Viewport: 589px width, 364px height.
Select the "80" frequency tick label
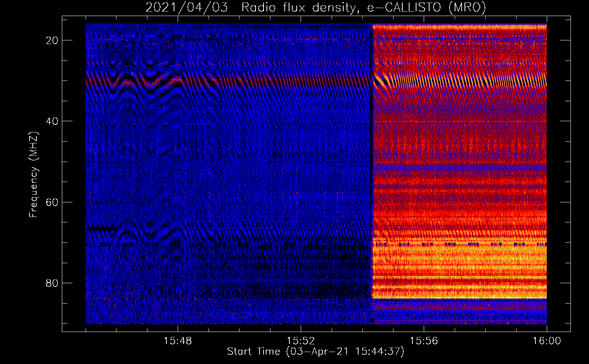[52, 283]
